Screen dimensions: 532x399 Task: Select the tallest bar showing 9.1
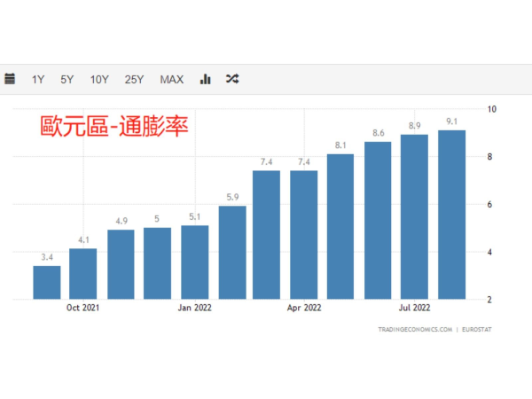(451, 215)
